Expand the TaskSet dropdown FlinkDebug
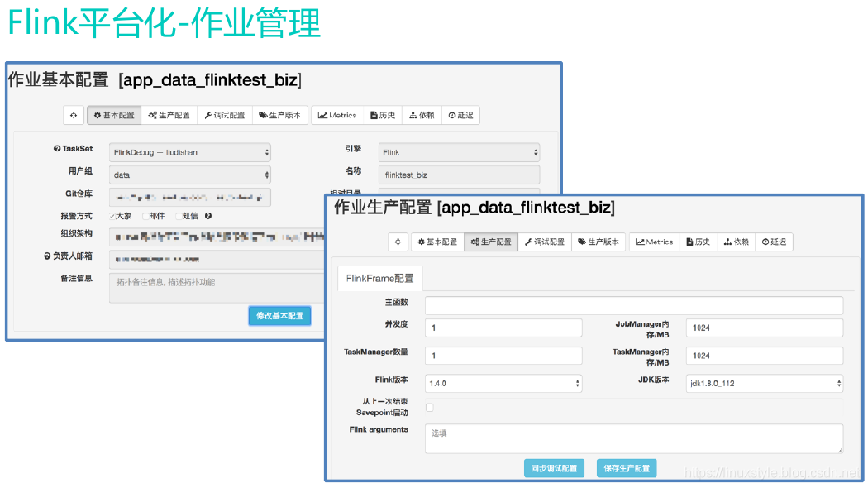 190,152
